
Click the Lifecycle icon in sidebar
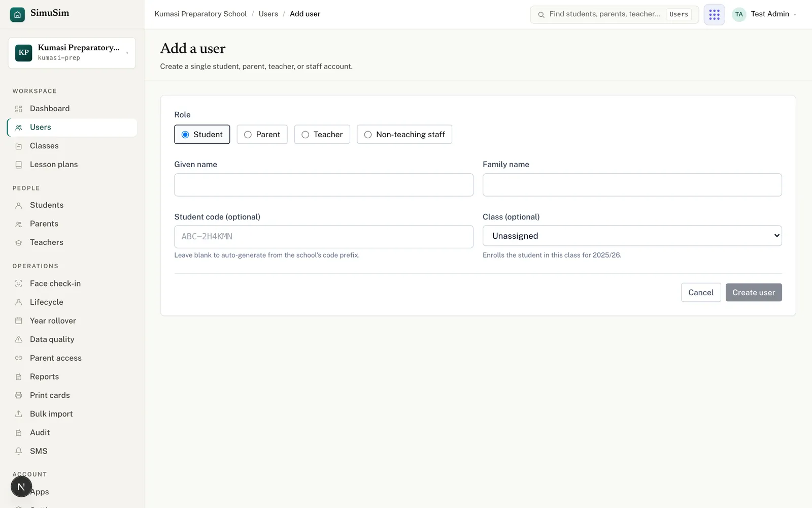click(x=19, y=302)
